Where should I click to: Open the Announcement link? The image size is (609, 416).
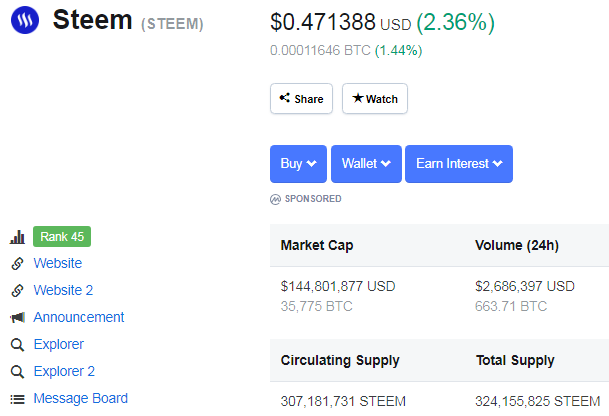(79, 318)
